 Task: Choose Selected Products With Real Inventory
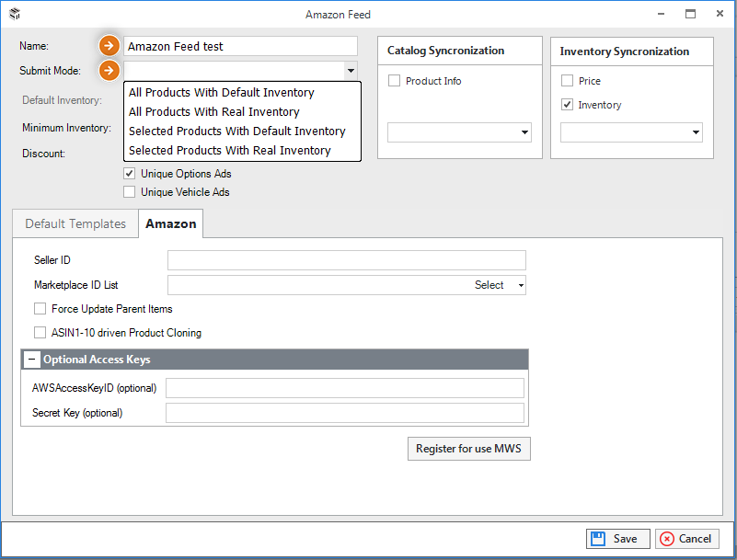pyautogui.click(x=242, y=150)
